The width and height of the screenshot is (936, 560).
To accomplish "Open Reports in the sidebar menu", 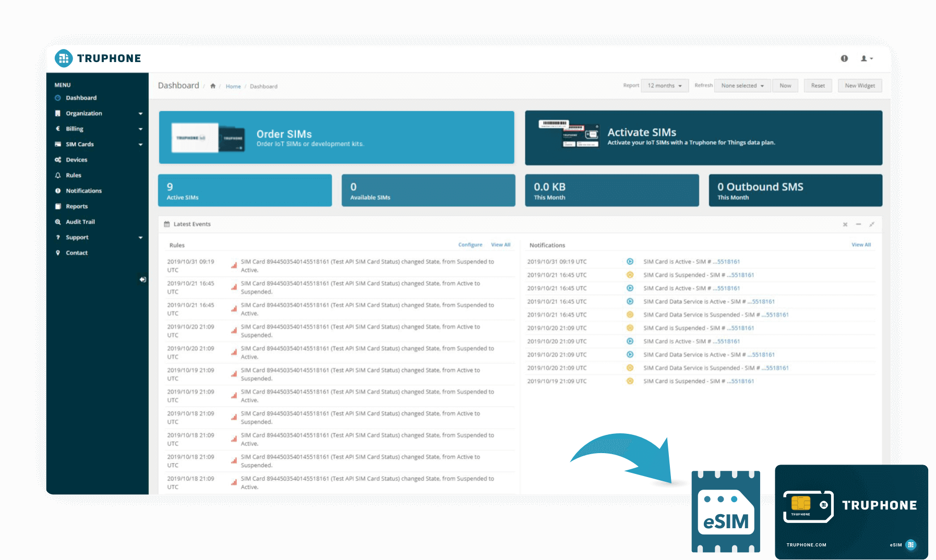I will [77, 206].
